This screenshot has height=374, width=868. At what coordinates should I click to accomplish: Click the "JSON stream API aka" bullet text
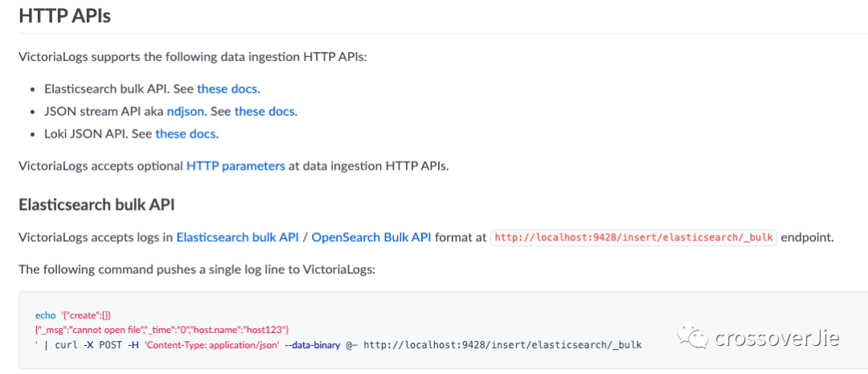[103, 111]
